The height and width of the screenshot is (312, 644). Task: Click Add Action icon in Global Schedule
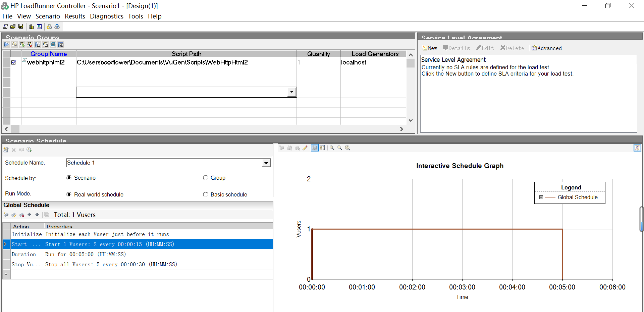click(x=6, y=215)
